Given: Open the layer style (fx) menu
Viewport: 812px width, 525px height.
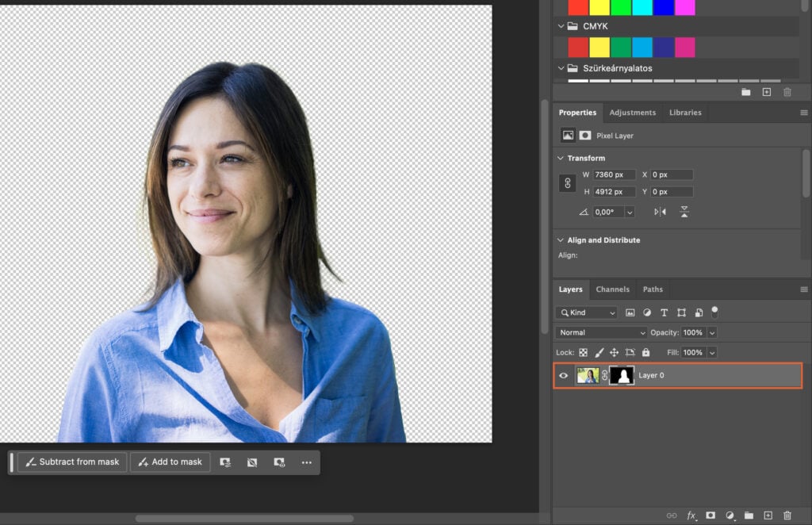Looking at the screenshot, I should 691,515.
